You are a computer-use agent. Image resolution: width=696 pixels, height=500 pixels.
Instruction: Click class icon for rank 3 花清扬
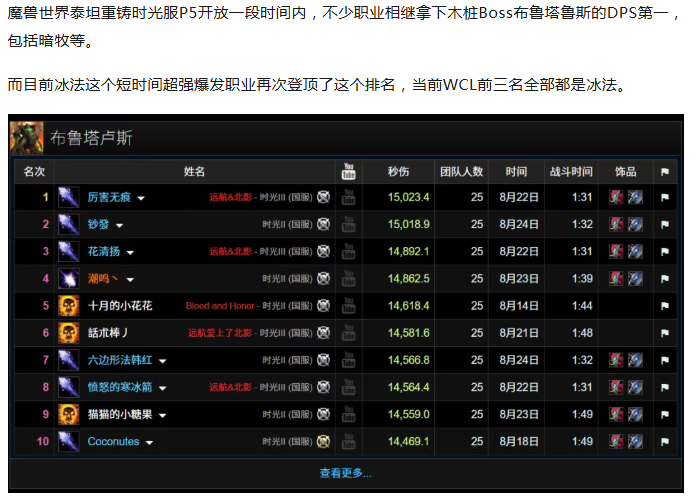[68, 251]
